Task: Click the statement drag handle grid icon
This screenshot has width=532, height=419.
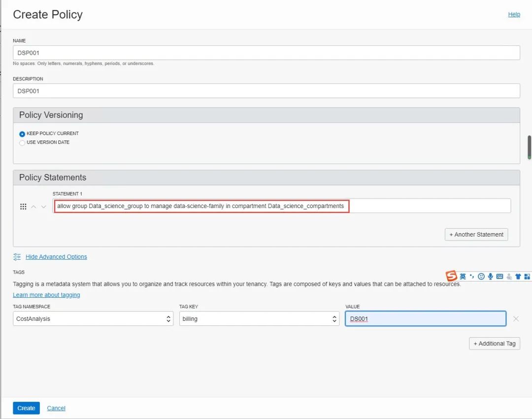Action: (x=23, y=207)
